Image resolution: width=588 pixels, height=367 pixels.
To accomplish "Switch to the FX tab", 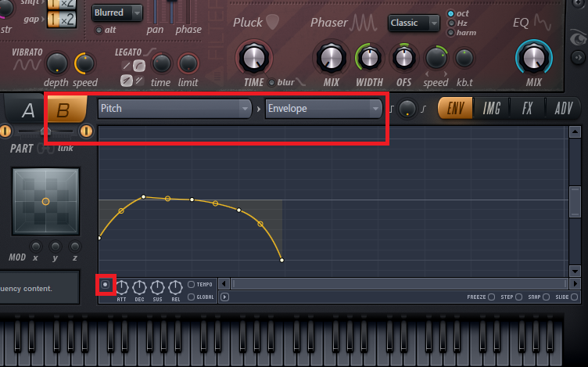I will [x=528, y=109].
